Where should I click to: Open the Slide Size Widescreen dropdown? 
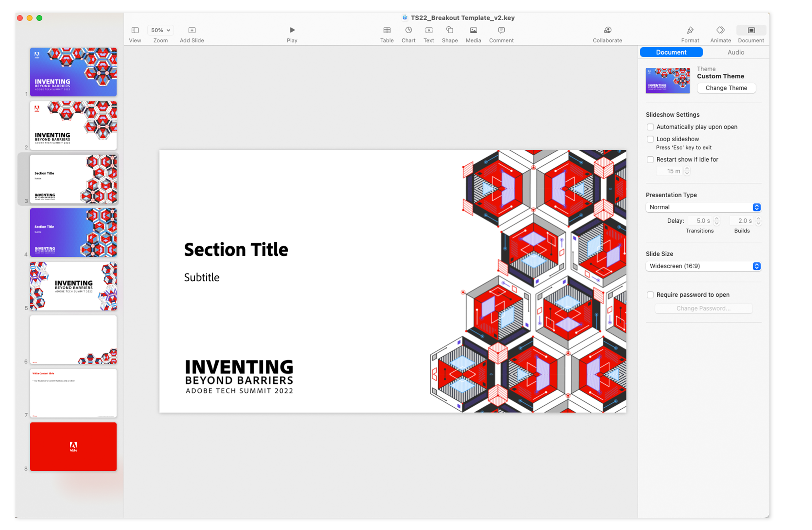pyautogui.click(x=703, y=266)
